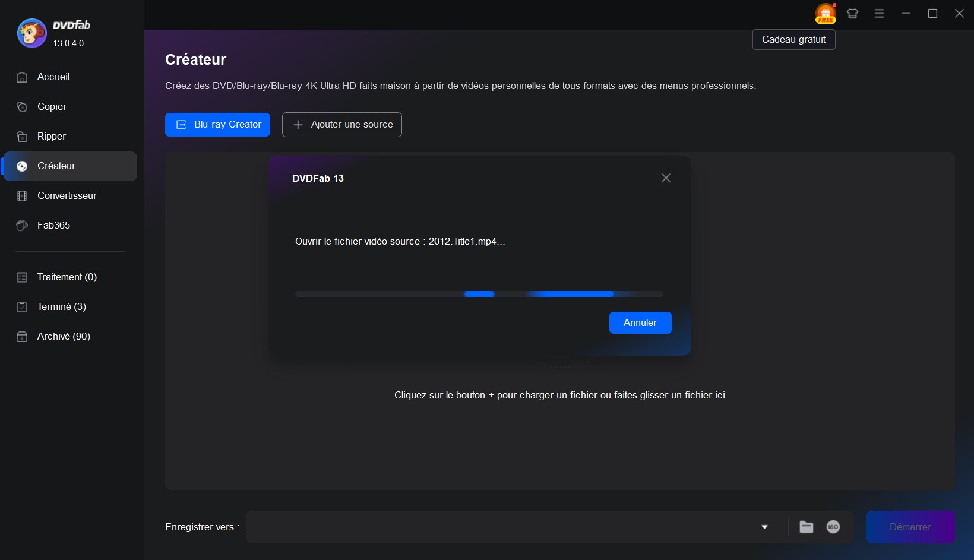Close the DVDFab window
The height and width of the screenshot is (560, 974).
pos(959,14)
